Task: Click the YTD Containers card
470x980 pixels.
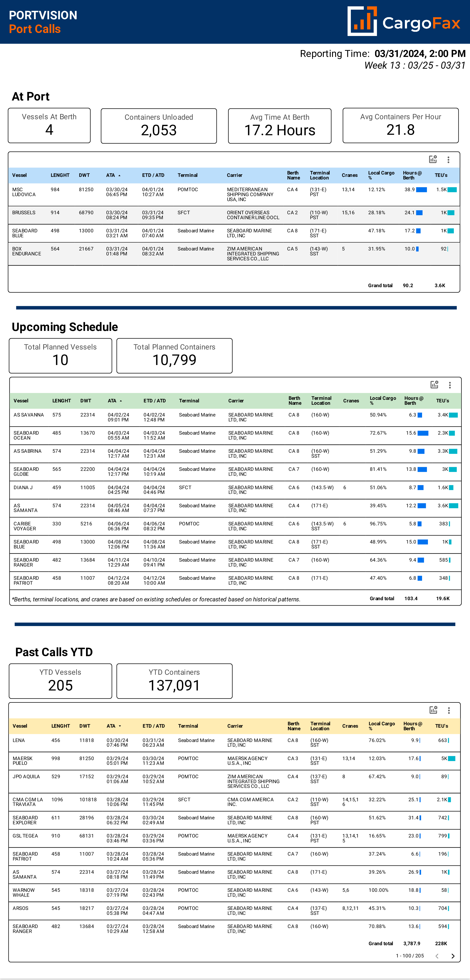Action: click(174, 681)
